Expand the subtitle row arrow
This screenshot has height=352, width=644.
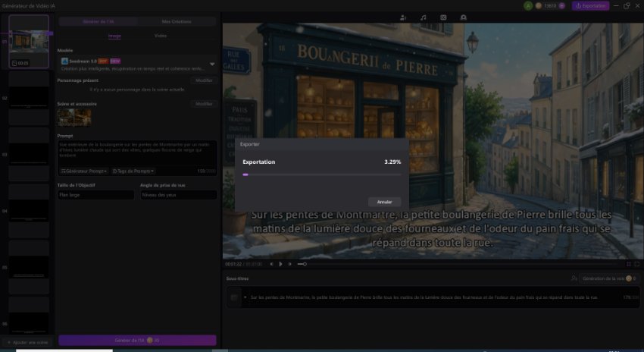[x=245, y=297]
